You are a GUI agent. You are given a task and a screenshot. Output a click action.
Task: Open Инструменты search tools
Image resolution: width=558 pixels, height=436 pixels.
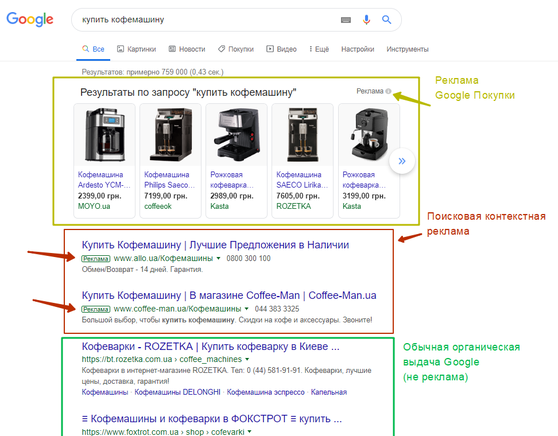(407, 49)
